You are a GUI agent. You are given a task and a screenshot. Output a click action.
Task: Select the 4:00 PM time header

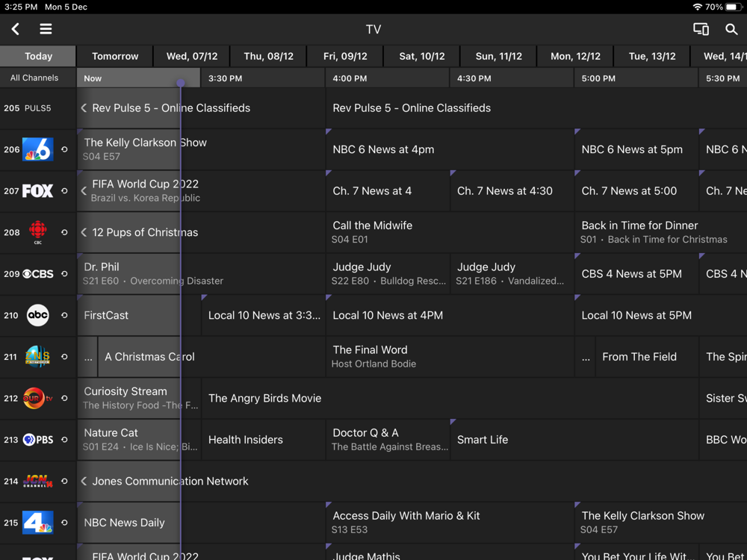(x=387, y=78)
